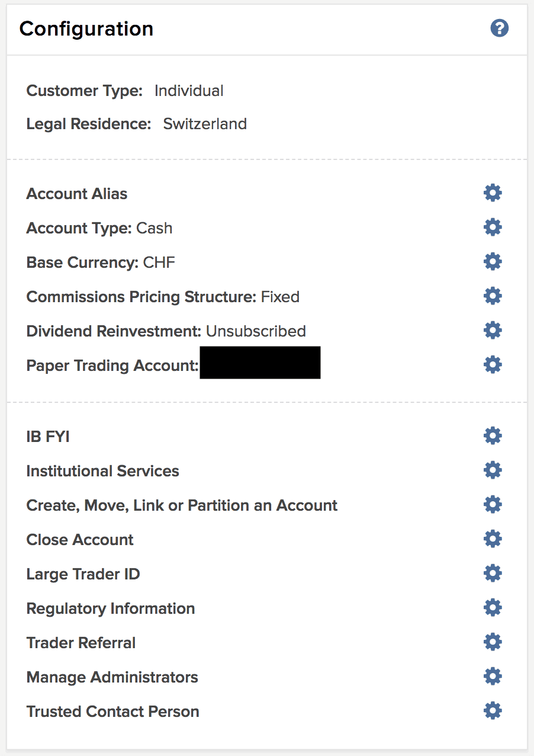534x756 pixels.
Task: Select the Regulatory Information label text
Action: [111, 608]
